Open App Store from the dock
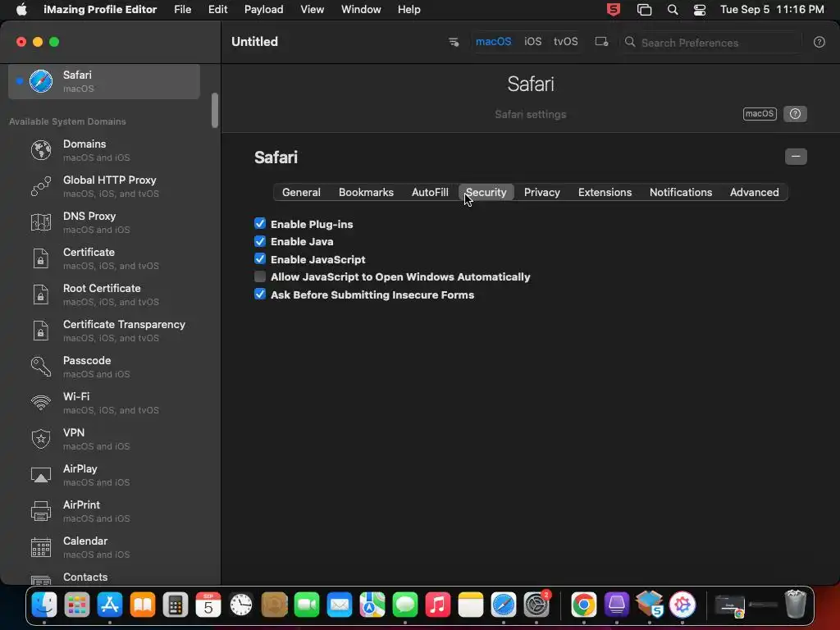The width and height of the screenshot is (840, 630). tap(110, 605)
